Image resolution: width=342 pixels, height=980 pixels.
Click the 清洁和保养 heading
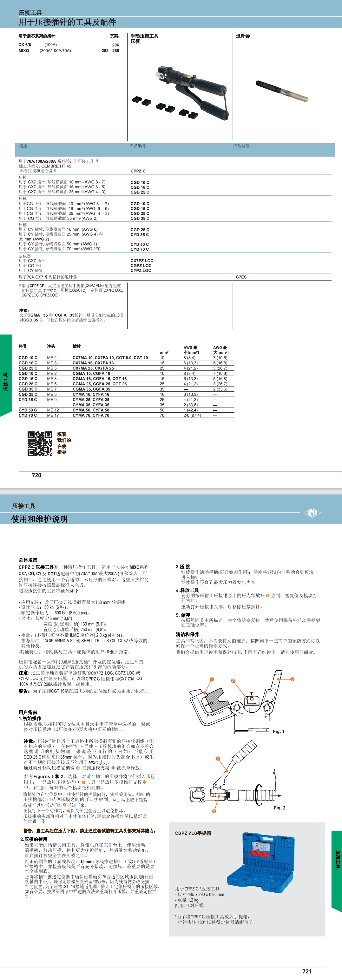(187, 634)
